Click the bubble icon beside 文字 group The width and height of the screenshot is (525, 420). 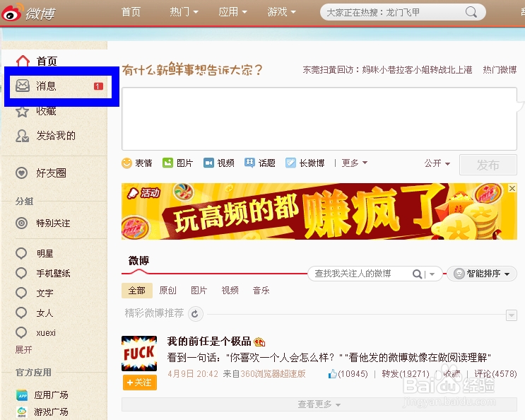tap(21, 293)
